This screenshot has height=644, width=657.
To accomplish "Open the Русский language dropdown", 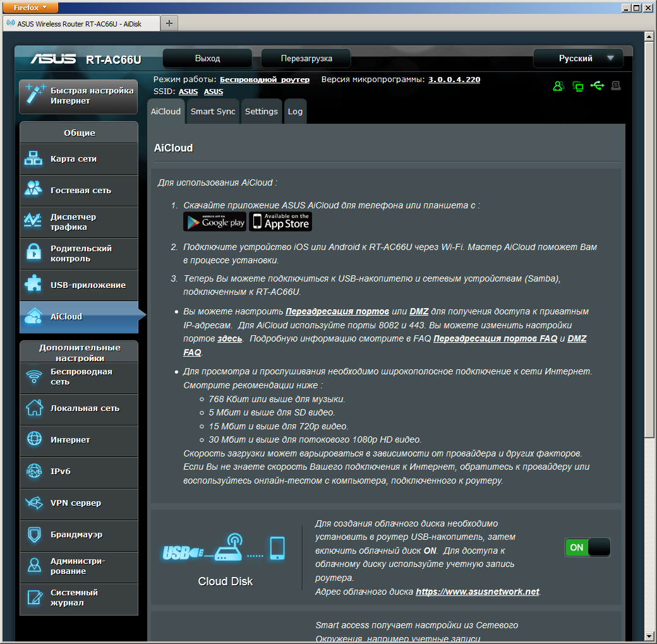I will [578, 58].
